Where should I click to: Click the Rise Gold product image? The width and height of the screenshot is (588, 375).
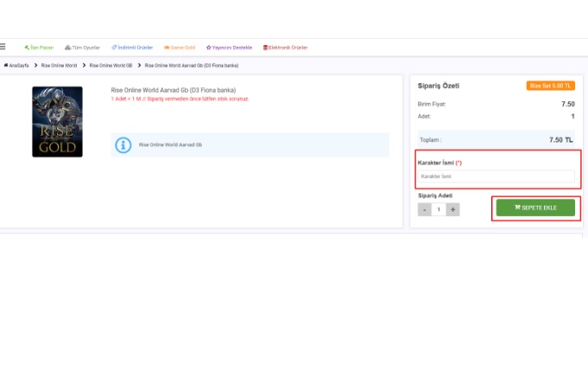[57, 122]
